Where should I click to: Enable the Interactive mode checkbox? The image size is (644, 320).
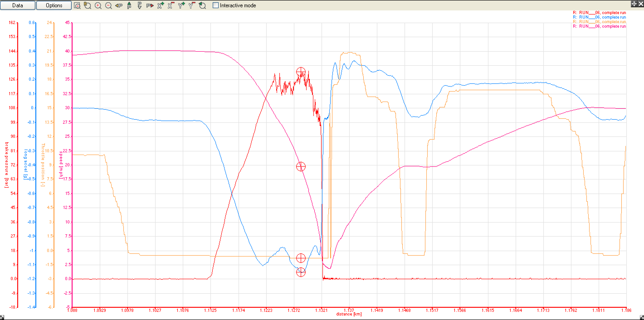215,5
